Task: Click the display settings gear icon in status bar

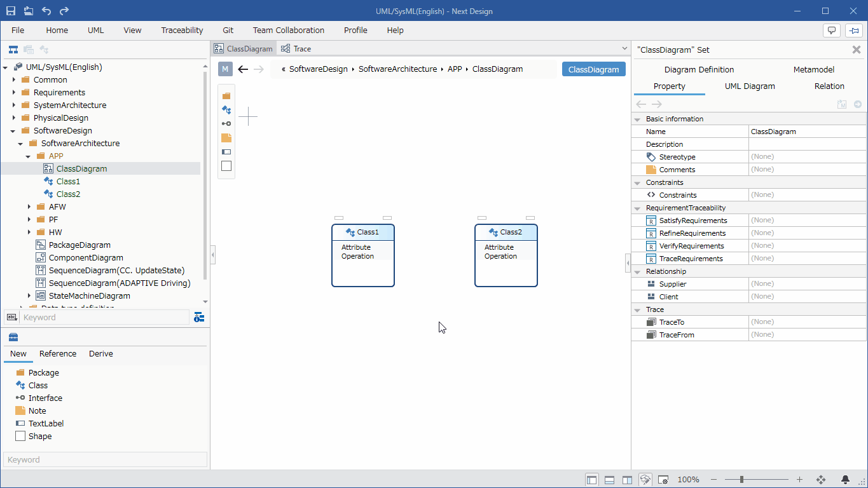Action: tap(663, 480)
